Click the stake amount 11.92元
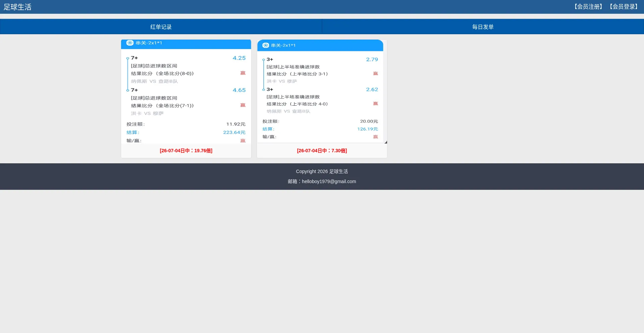The width and height of the screenshot is (644, 333). point(236,124)
